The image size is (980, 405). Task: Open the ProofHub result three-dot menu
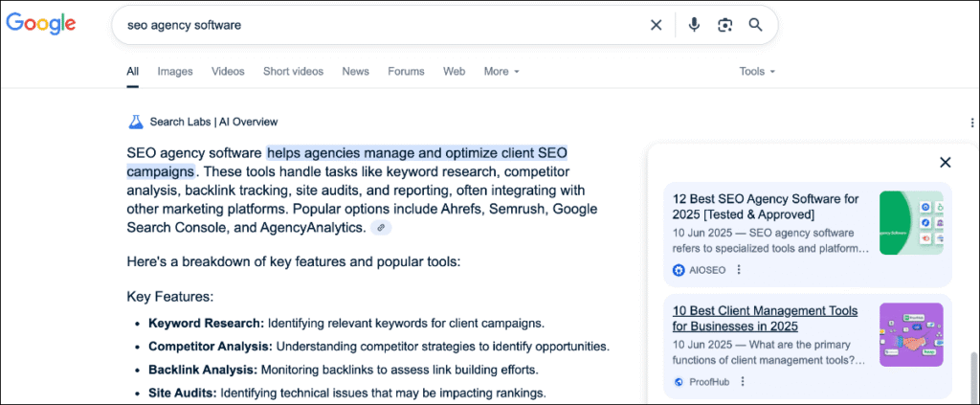click(x=743, y=382)
